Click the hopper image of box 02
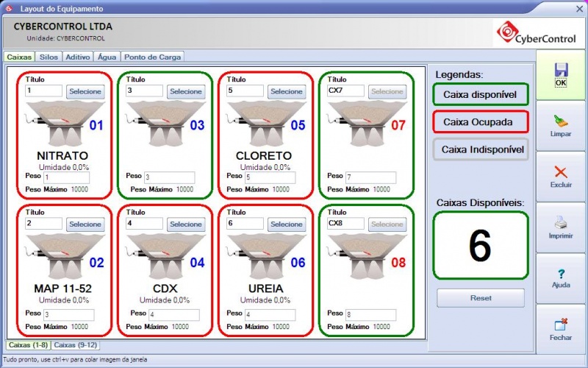The image size is (588, 368). point(65,256)
